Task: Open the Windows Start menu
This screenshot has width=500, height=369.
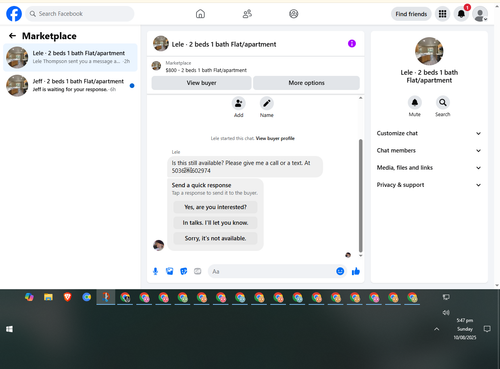Action: click(x=9, y=329)
